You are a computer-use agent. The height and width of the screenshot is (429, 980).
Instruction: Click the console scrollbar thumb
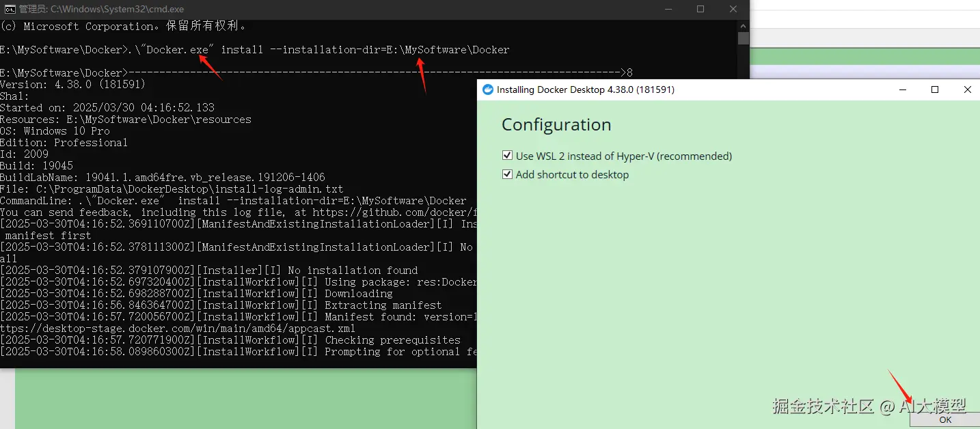744,38
